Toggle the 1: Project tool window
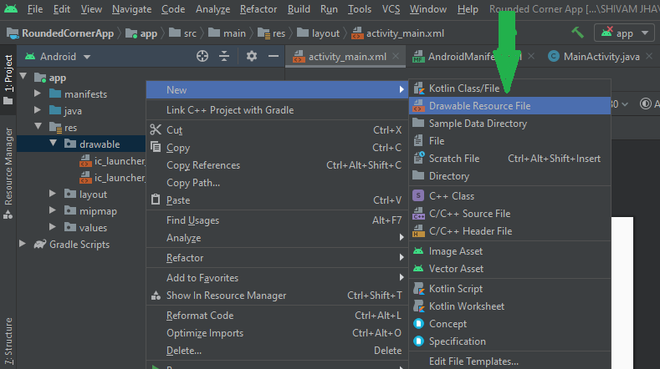Screen dimensions: 660x369 click(8, 80)
